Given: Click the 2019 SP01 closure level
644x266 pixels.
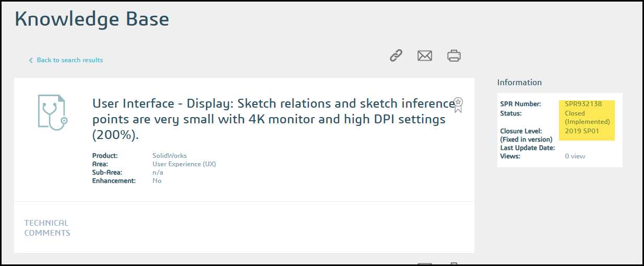Looking at the screenshot, I should click(x=582, y=131).
